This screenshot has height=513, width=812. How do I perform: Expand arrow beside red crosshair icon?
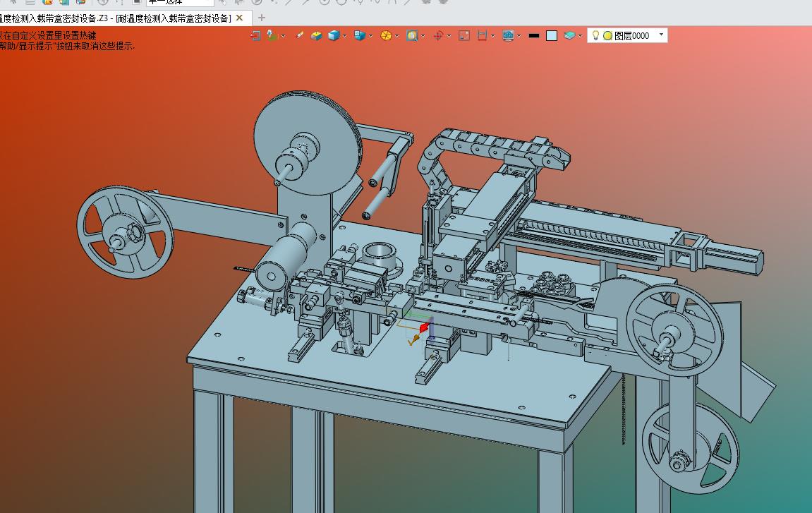(x=449, y=36)
